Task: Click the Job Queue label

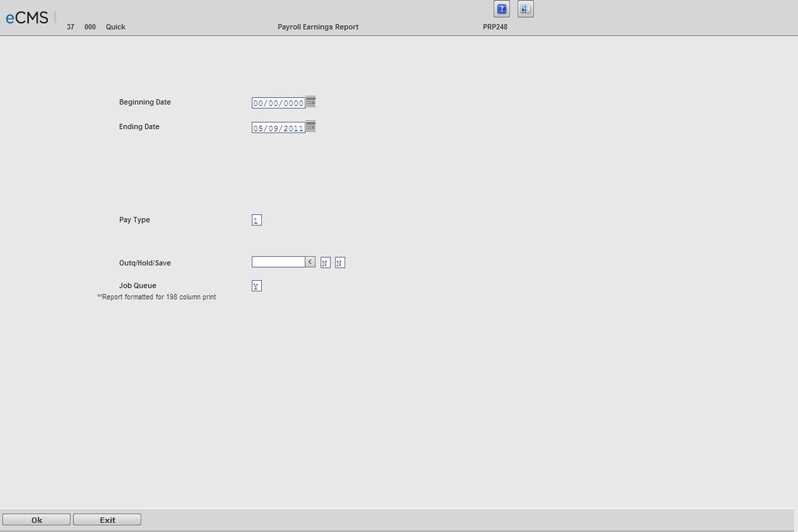Action: tap(138, 285)
